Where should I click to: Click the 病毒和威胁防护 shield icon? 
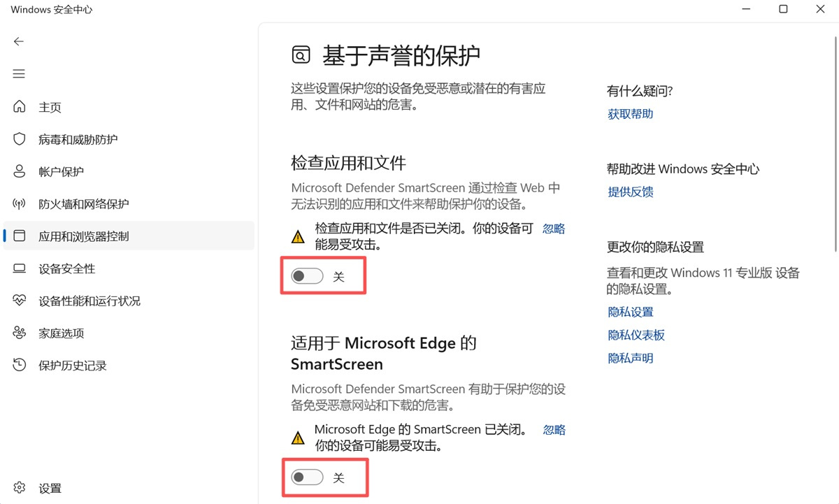coord(20,139)
